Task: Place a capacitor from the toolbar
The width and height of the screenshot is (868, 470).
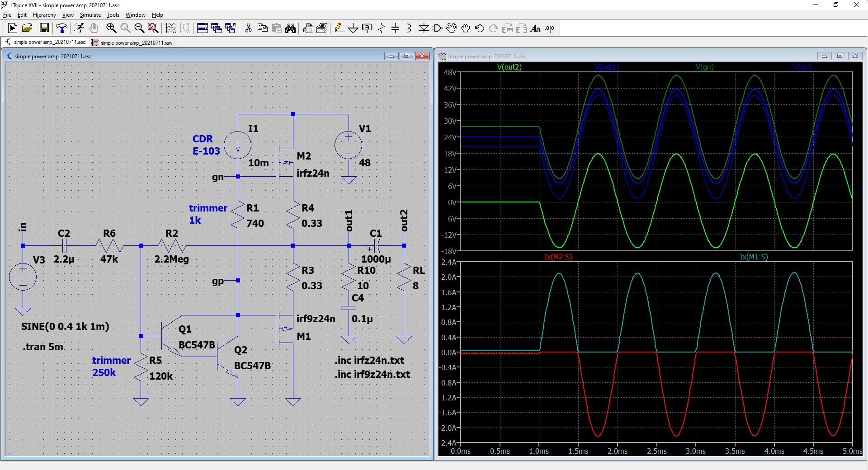Action: (x=395, y=28)
